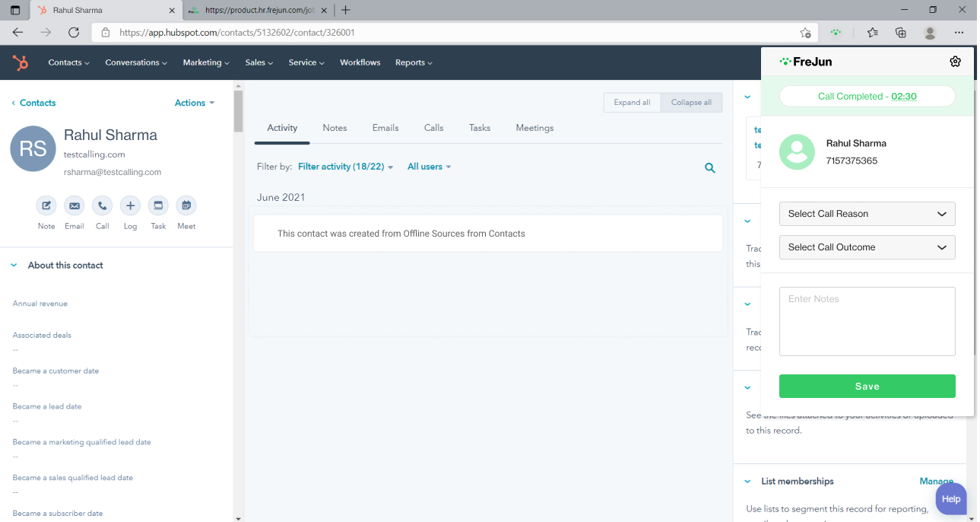Screen dimensions: 980x522
Task: Open the All users filter
Action: click(x=430, y=167)
